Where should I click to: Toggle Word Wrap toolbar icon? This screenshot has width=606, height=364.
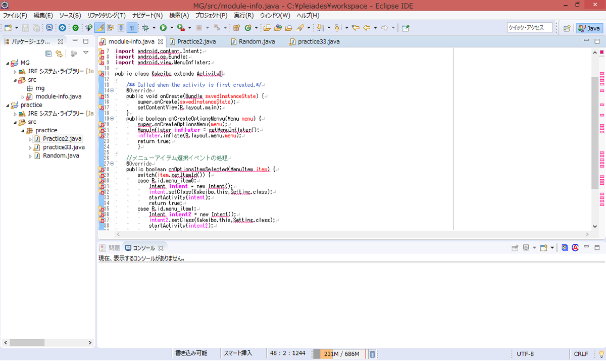[110, 28]
